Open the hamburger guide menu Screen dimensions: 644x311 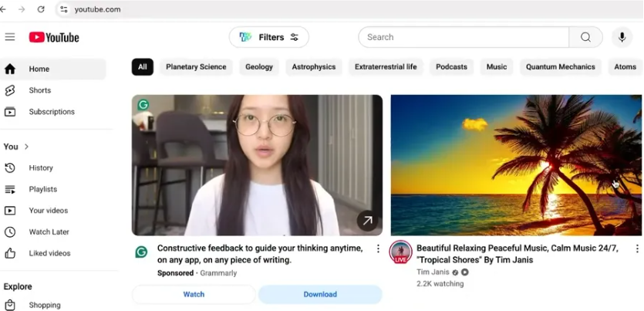(10, 37)
